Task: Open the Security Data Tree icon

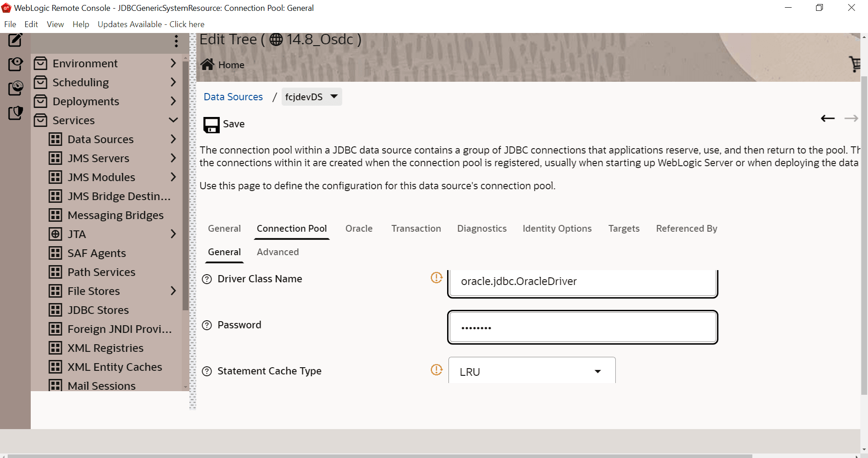Action: pos(15,112)
